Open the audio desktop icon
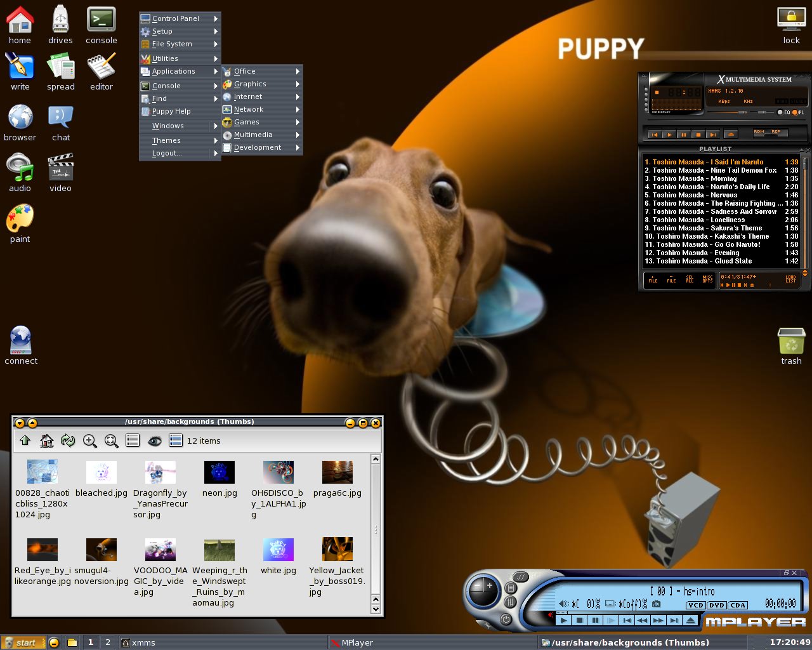The image size is (812, 650). click(x=20, y=173)
